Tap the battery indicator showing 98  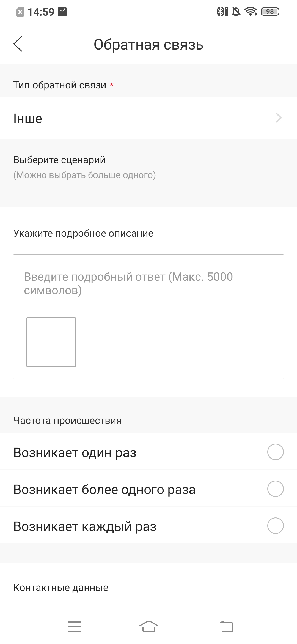pyautogui.click(x=270, y=12)
